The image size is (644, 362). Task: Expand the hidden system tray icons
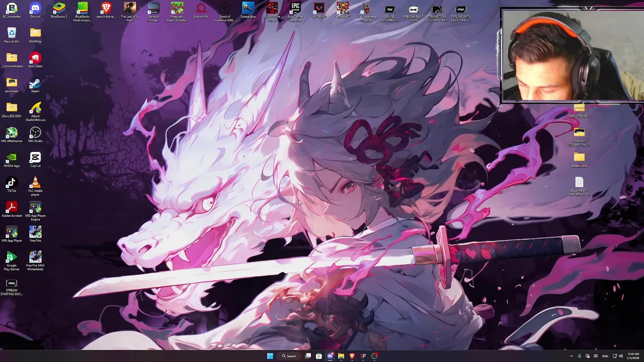(x=571, y=356)
